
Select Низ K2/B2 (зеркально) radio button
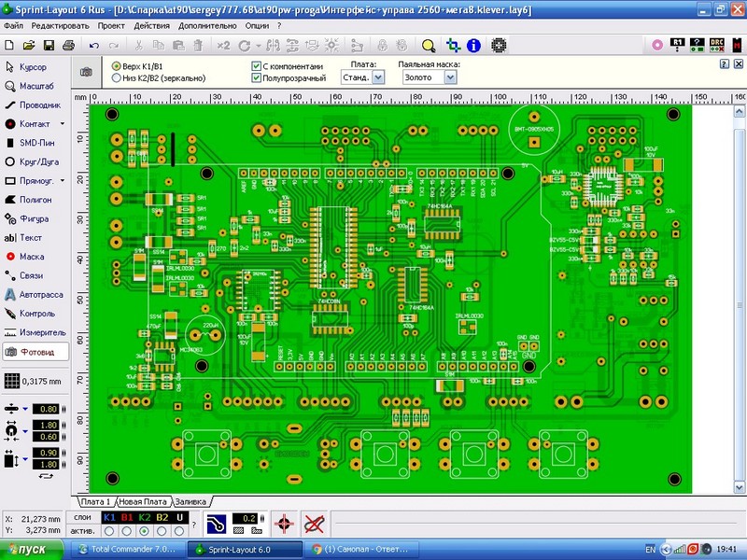pyautogui.click(x=117, y=78)
